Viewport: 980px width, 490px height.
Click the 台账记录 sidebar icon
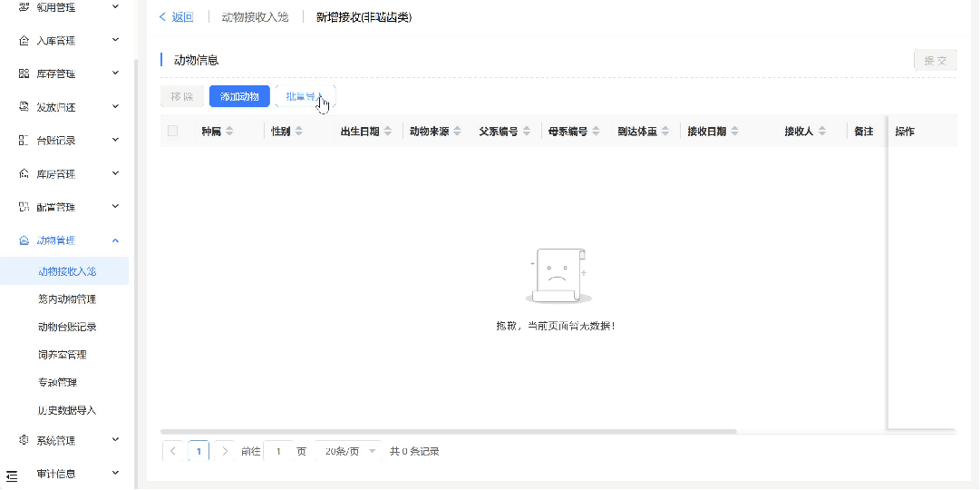(24, 140)
